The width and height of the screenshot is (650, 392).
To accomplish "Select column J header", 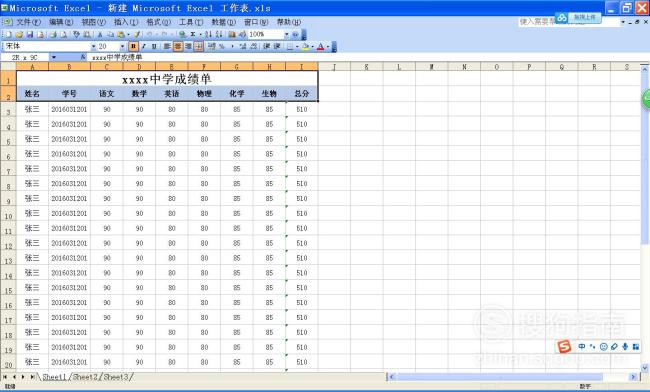I will [334, 66].
